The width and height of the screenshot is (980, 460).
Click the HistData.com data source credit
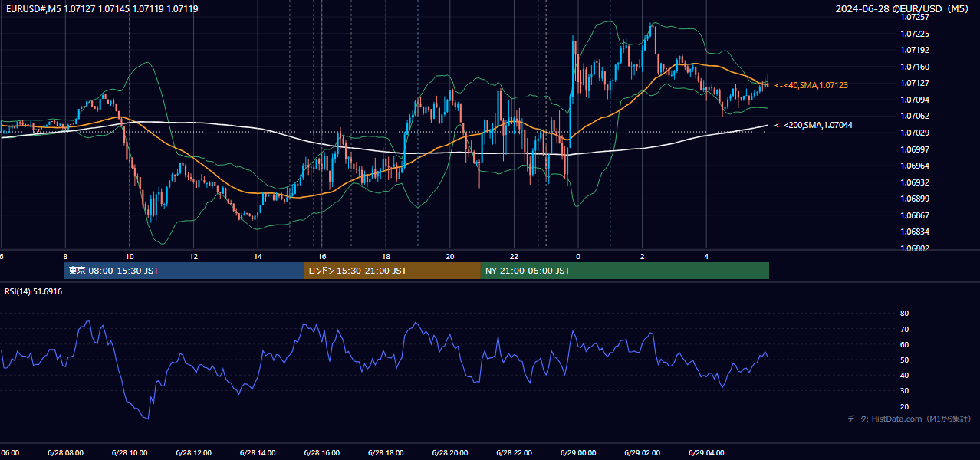pos(909,419)
